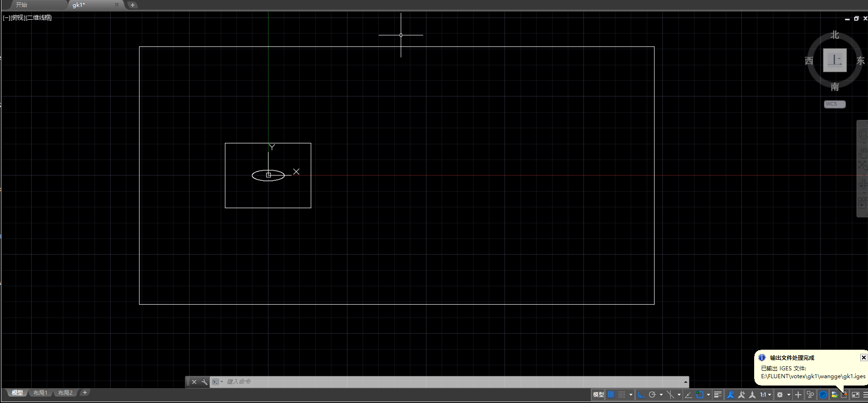Click the 上 top face of ViewCube
868x403 pixels.
pyautogui.click(x=834, y=60)
